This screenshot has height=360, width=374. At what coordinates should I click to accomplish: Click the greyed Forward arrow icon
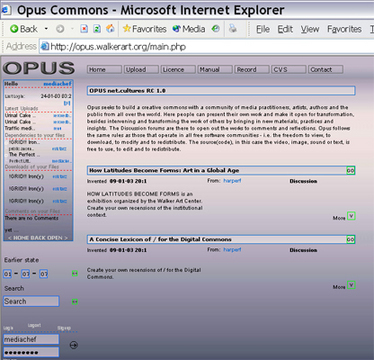(60, 29)
